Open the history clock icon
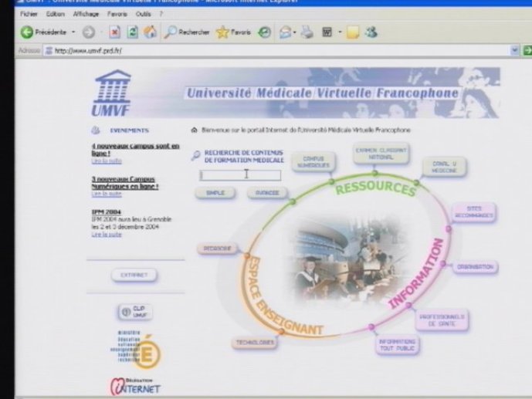The width and height of the screenshot is (532, 399). 264,32
